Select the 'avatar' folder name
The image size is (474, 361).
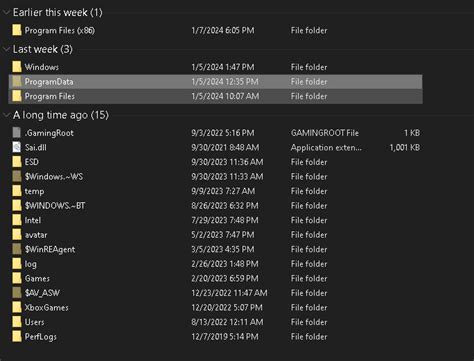[x=36, y=235]
